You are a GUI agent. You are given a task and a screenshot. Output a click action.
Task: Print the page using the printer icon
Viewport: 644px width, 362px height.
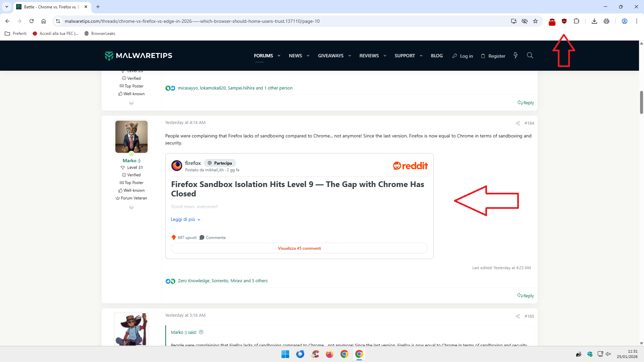point(606,21)
